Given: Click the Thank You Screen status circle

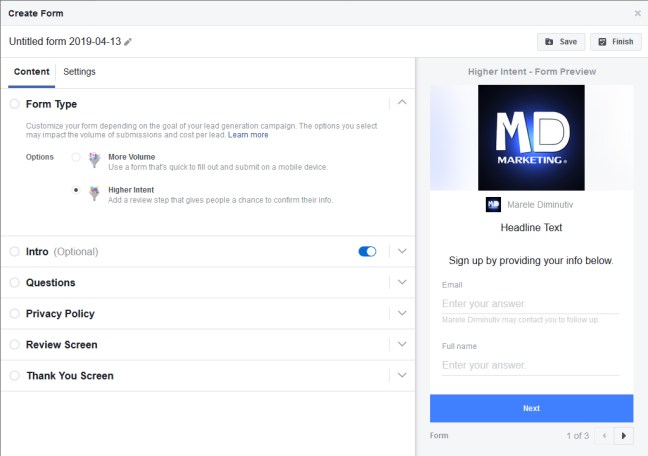Looking at the screenshot, I should 14,375.
